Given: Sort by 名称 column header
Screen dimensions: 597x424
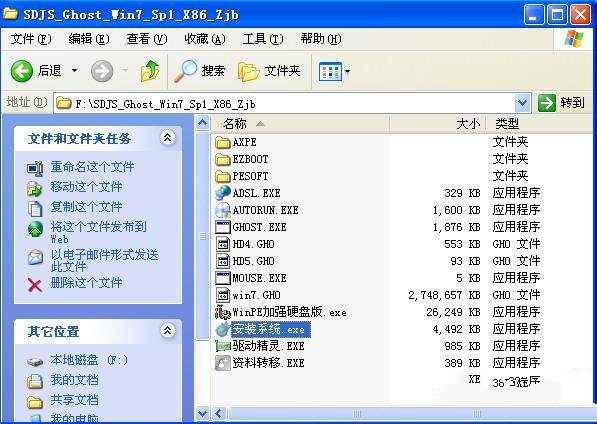Looking at the screenshot, I should click(x=300, y=124).
